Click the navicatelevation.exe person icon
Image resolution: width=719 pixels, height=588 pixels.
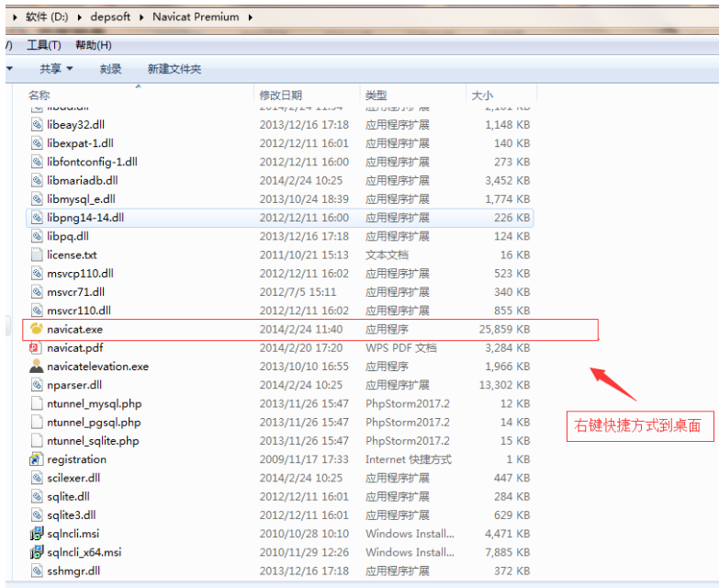pyautogui.click(x=36, y=366)
